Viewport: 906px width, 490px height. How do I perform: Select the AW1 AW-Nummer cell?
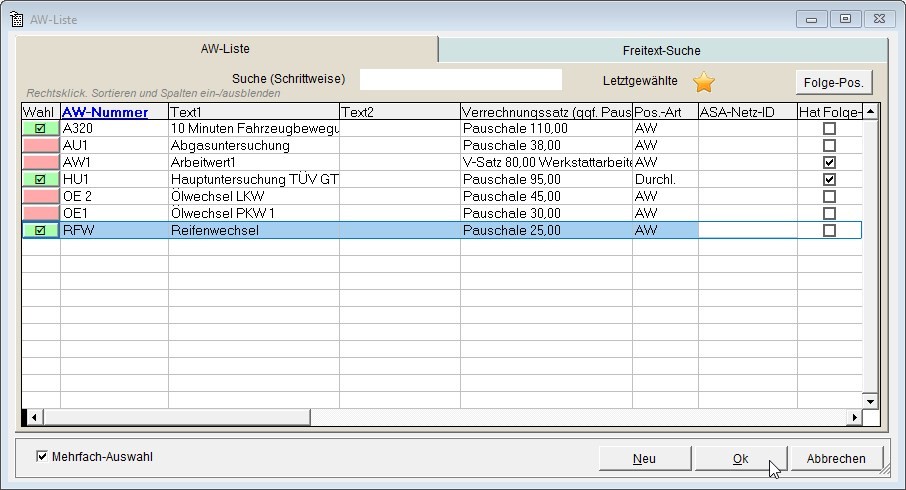tap(114, 162)
